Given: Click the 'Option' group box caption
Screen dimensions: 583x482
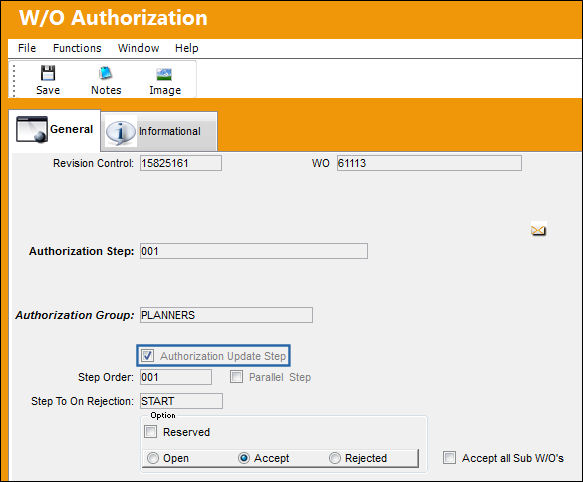Looking at the screenshot, I should (163, 415).
